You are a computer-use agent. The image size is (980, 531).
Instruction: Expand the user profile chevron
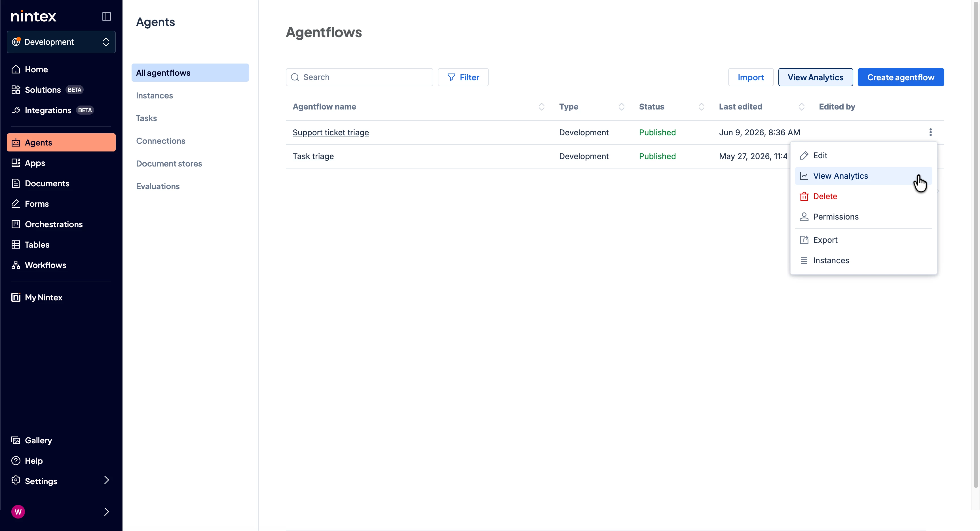pyautogui.click(x=107, y=512)
